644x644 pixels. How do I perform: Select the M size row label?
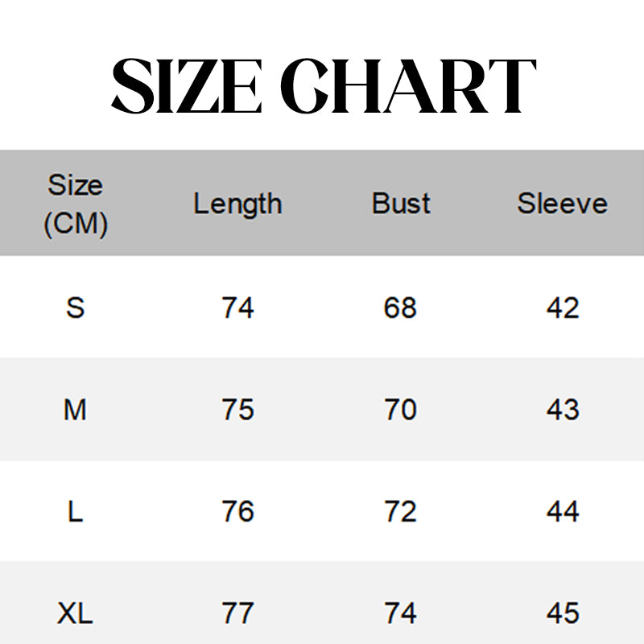tap(75, 410)
